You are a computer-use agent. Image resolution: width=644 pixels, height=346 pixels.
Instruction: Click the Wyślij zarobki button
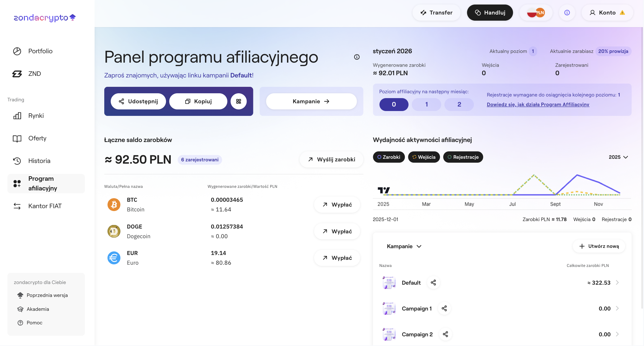coord(332,159)
